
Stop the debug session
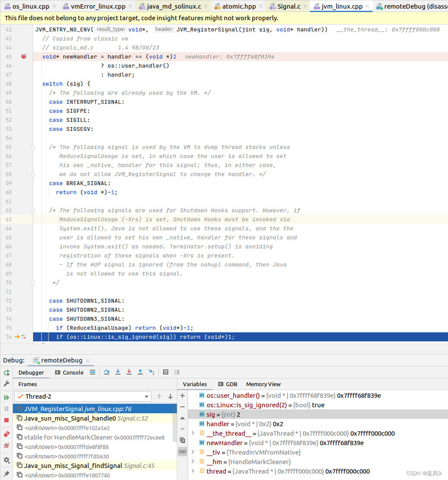6,420
